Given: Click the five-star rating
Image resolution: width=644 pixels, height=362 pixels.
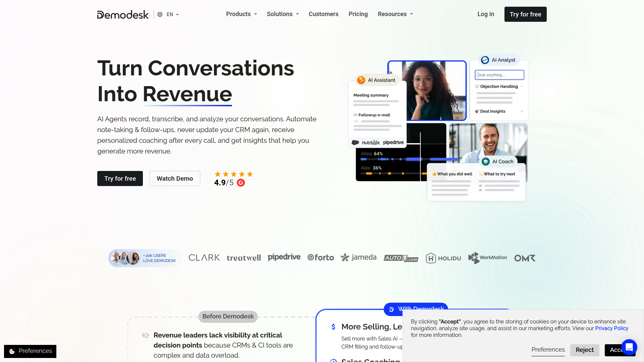Looking at the screenshot, I should coord(234,174).
